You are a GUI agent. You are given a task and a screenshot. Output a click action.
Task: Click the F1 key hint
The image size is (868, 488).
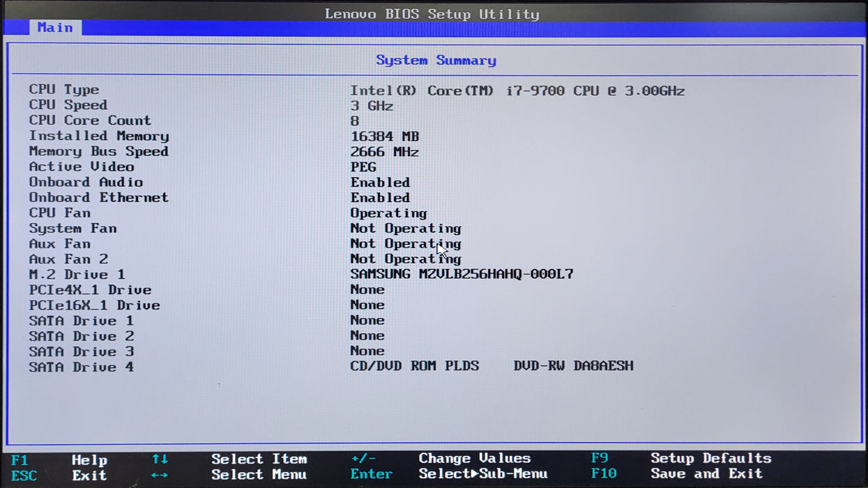tap(20, 460)
